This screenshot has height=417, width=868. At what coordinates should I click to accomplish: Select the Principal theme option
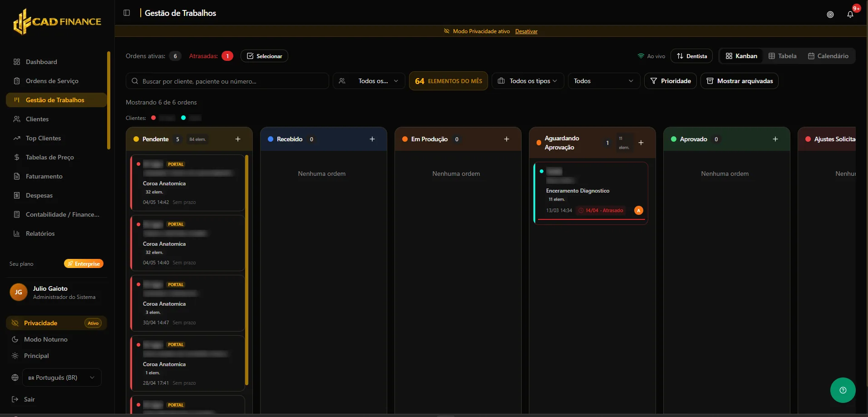point(56,356)
